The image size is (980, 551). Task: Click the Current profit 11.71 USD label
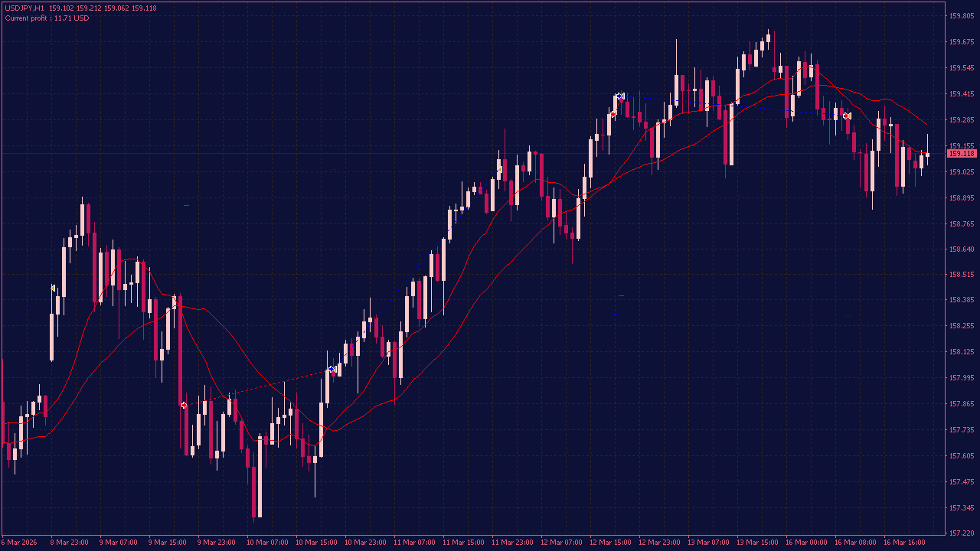pyautogui.click(x=47, y=18)
